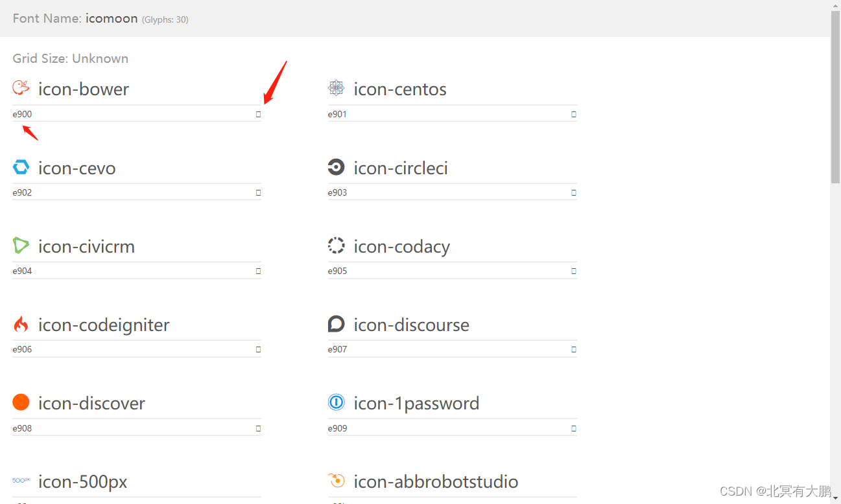This screenshot has height=504, width=841.
Task: Click glyph character box in e908 row
Action: coord(258,428)
